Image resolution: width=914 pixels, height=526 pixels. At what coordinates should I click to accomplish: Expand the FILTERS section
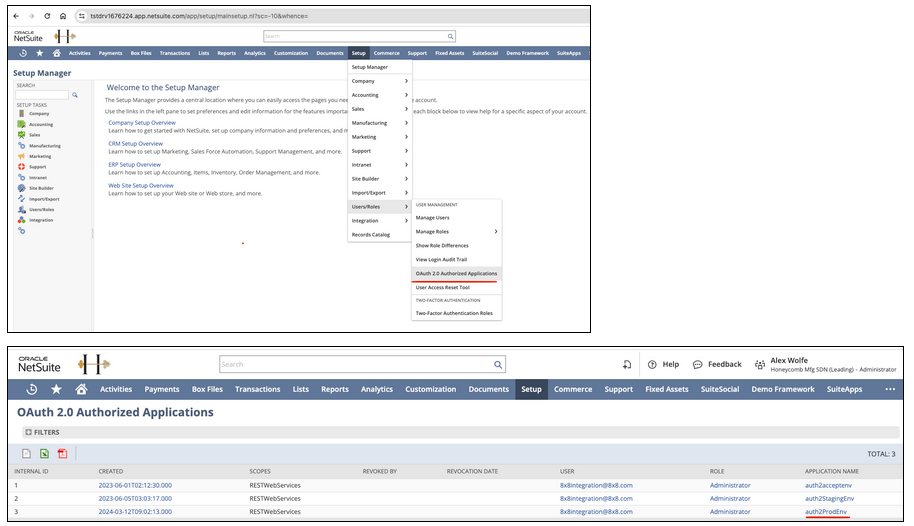[x=42, y=432]
